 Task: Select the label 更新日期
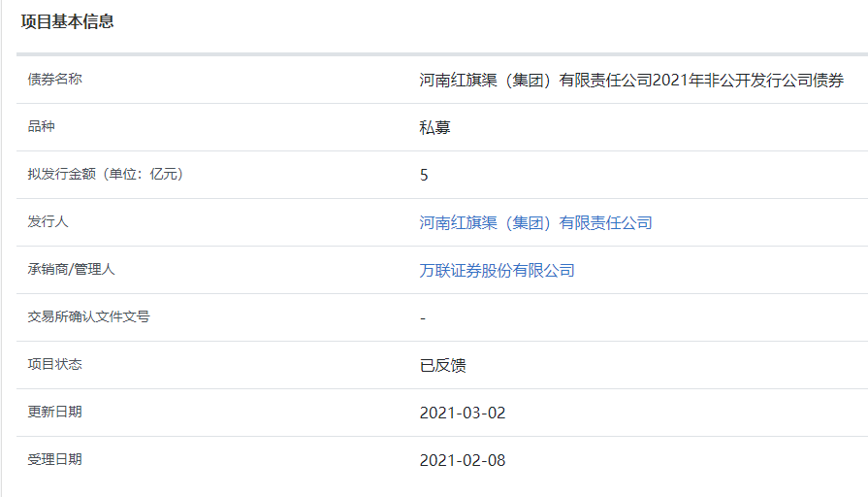click(x=55, y=412)
